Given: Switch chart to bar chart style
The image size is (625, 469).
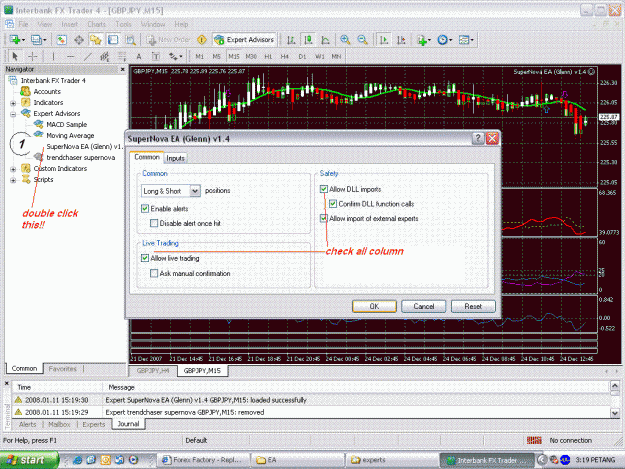Looking at the screenshot, I should [291, 40].
